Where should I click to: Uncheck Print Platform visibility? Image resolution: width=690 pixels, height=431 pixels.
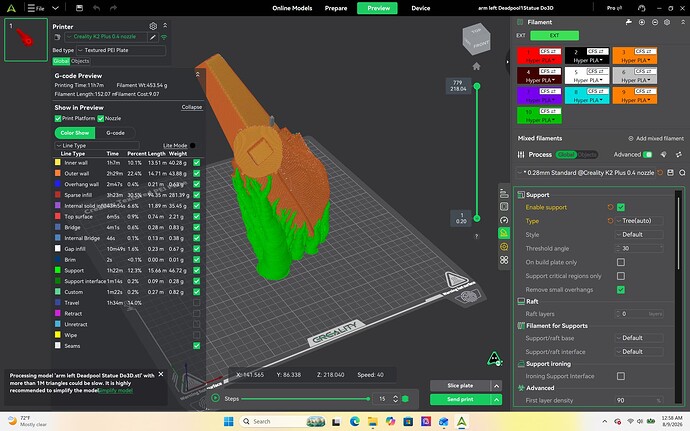pyautogui.click(x=58, y=118)
